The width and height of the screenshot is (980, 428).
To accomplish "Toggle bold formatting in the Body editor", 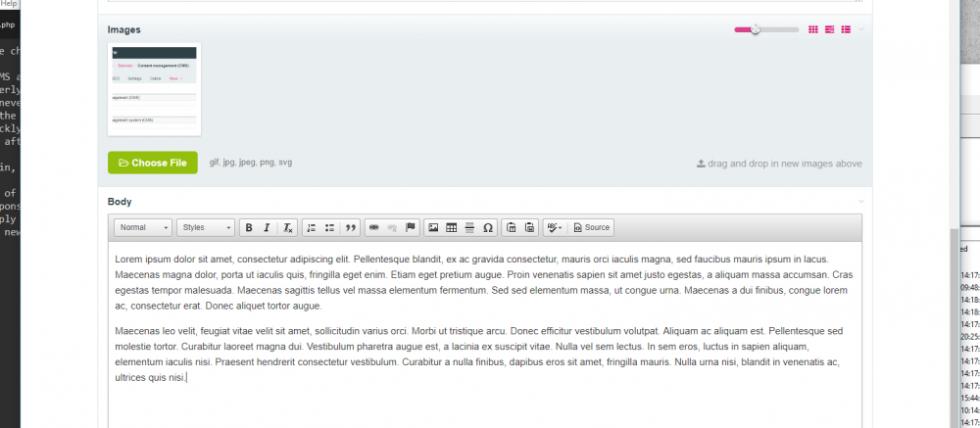I will 249,227.
